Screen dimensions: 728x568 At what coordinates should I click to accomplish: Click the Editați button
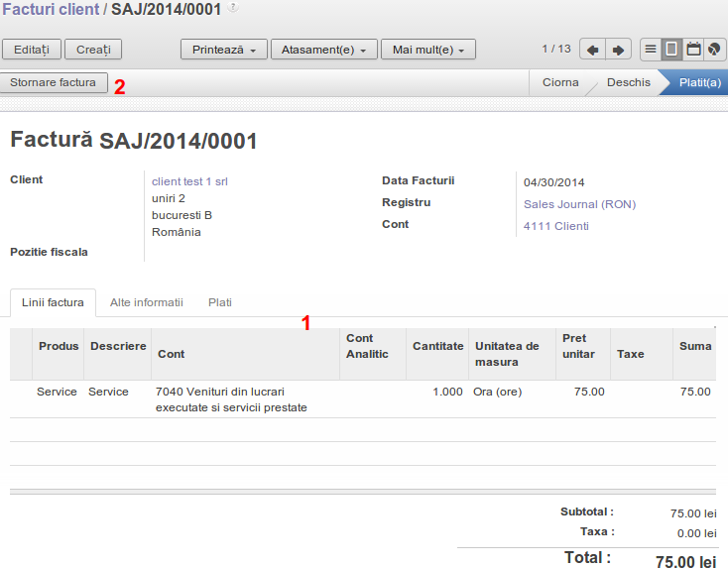point(32,50)
